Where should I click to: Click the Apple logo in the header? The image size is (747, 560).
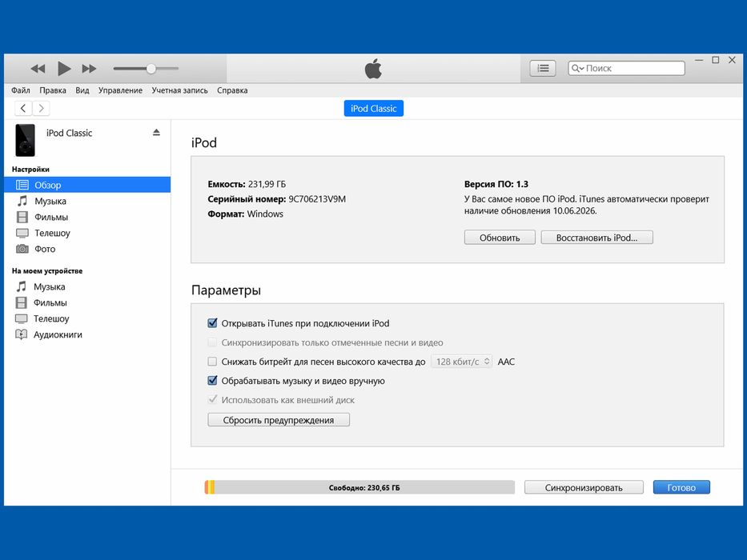click(373, 69)
